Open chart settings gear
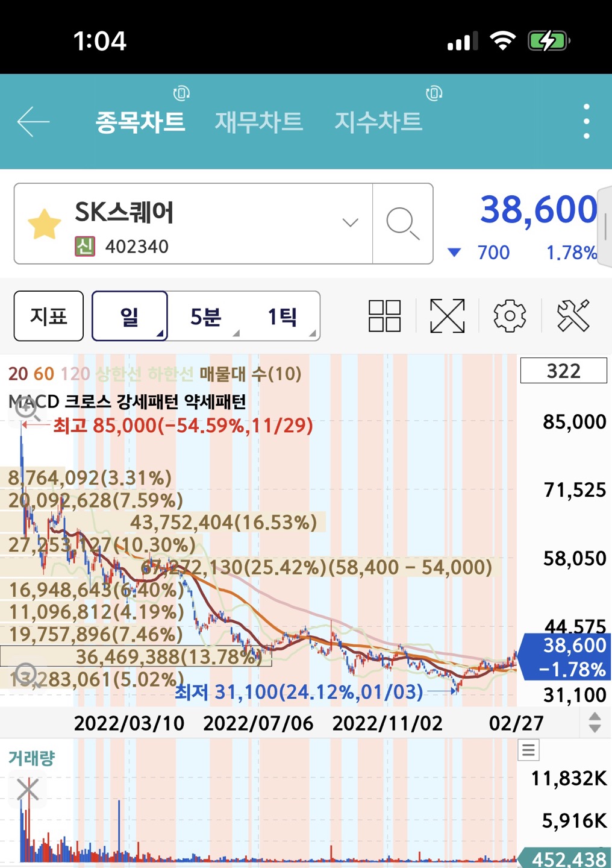This screenshot has height=868, width=612. [x=510, y=316]
